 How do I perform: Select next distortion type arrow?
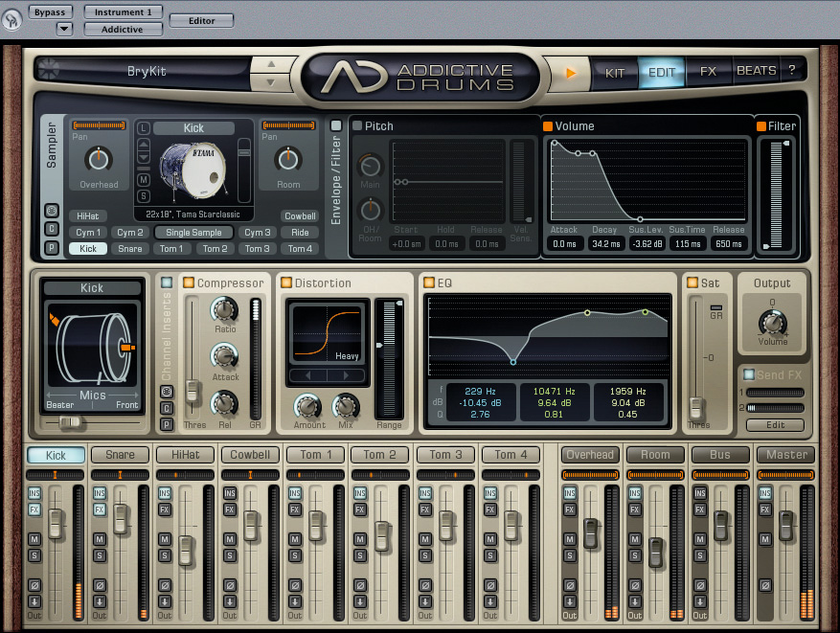tap(346, 375)
